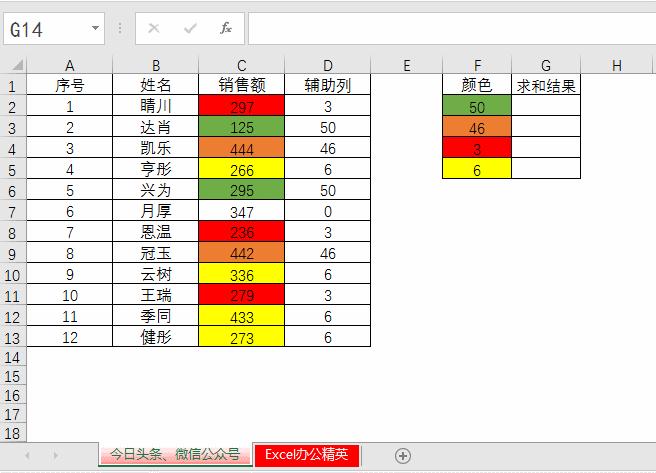Viewport: 656px width, 473px height.
Task: Click yellow sales cell 266
Action: 242,169
